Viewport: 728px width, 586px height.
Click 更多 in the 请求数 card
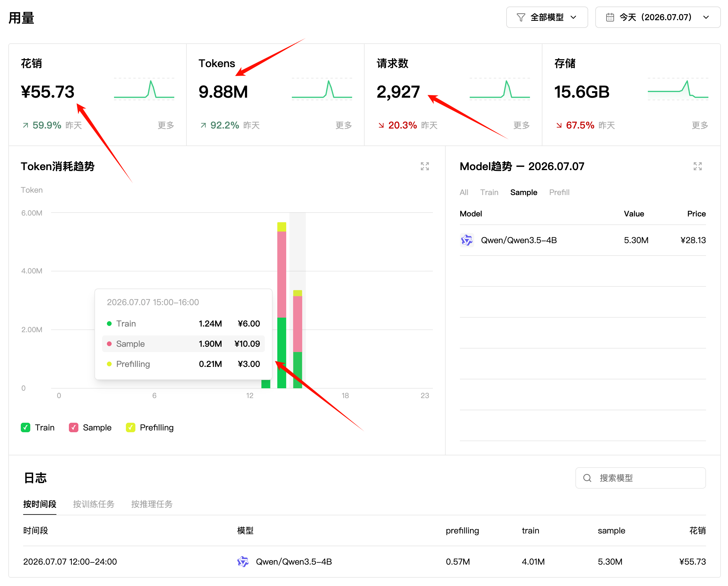coord(522,125)
